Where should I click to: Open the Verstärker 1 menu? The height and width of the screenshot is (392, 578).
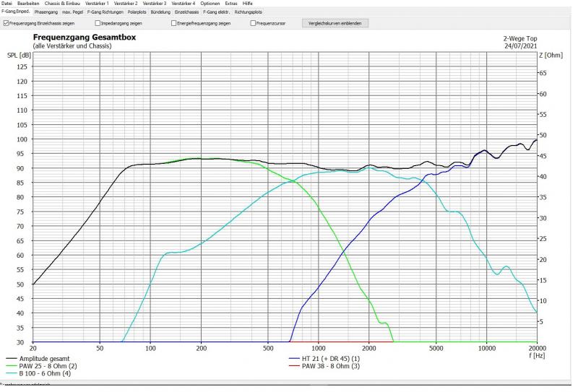(97, 4)
